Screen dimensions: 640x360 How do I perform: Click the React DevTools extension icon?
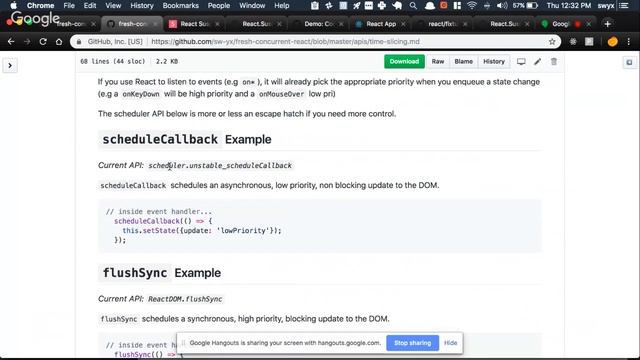tap(573, 42)
